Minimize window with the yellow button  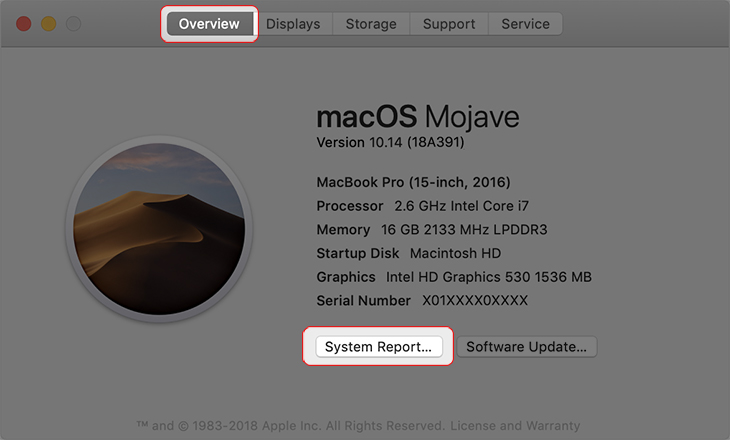[48, 24]
